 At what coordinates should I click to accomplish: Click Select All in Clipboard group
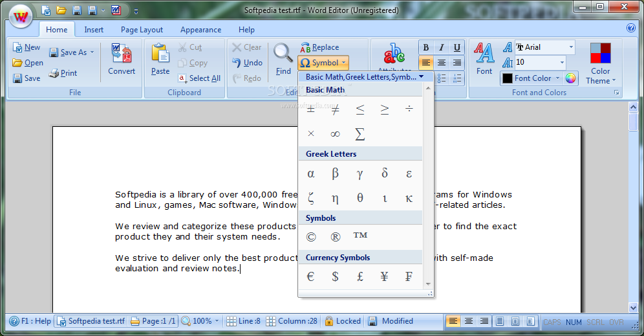[200, 78]
